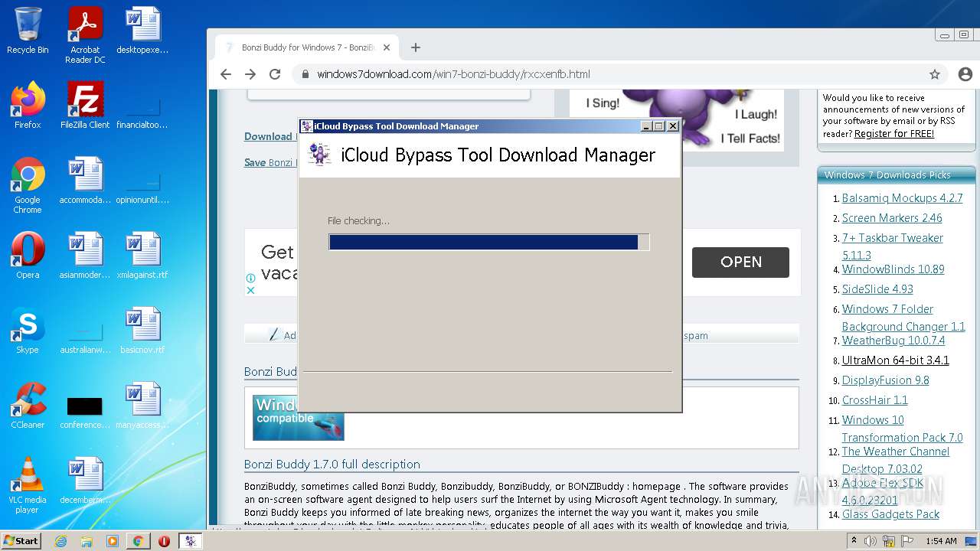Launch Acrobat Reader DC shortcut
The image size is (980, 551).
tap(85, 35)
